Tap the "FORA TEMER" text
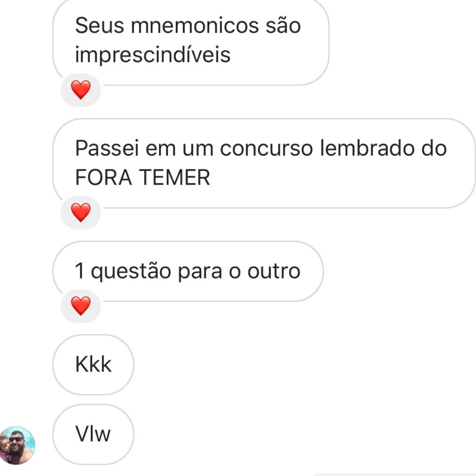 point(142,178)
